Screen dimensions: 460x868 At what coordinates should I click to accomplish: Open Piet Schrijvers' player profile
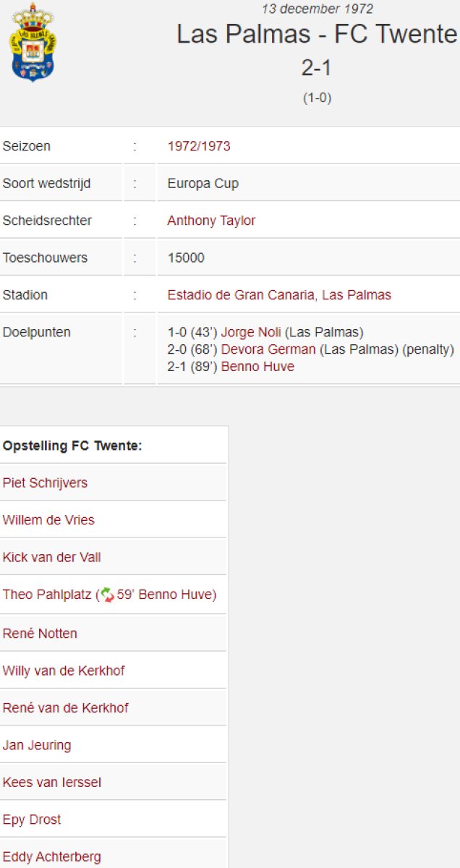tap(45, 483)
